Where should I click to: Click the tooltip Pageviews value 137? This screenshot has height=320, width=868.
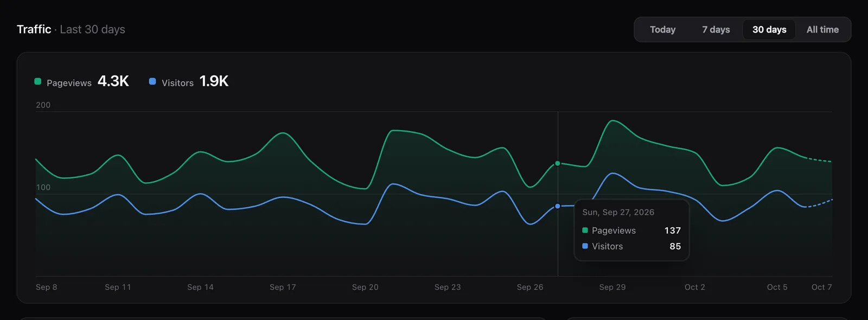tap(673, 231)
